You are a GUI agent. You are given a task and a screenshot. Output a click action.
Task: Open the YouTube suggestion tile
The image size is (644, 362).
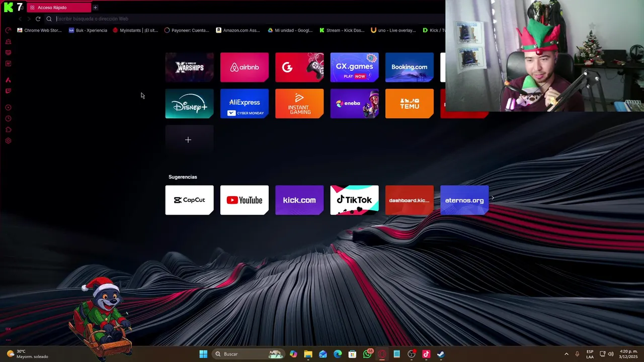245,200
